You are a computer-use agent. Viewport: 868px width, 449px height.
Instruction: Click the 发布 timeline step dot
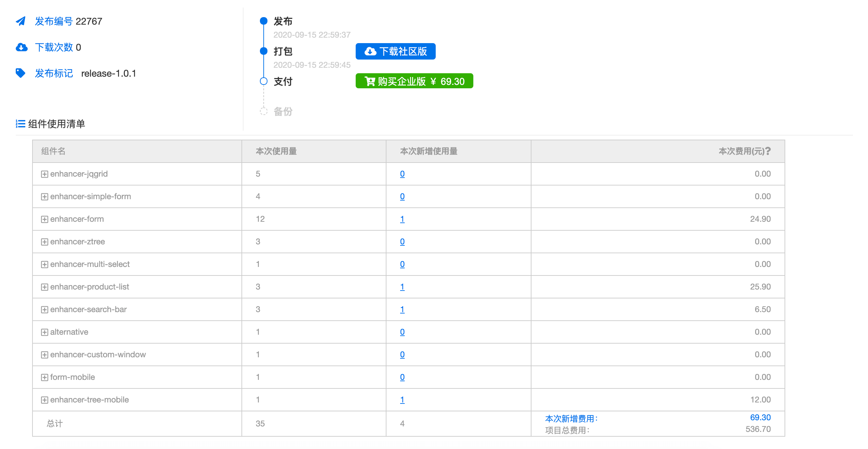pyautogui.click(x=263, y=21)
